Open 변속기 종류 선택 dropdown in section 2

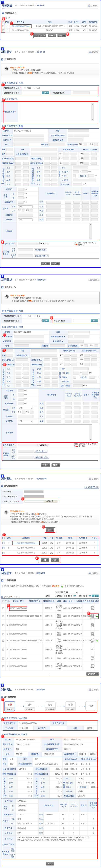pyautogui.click(x=25, y=206)
